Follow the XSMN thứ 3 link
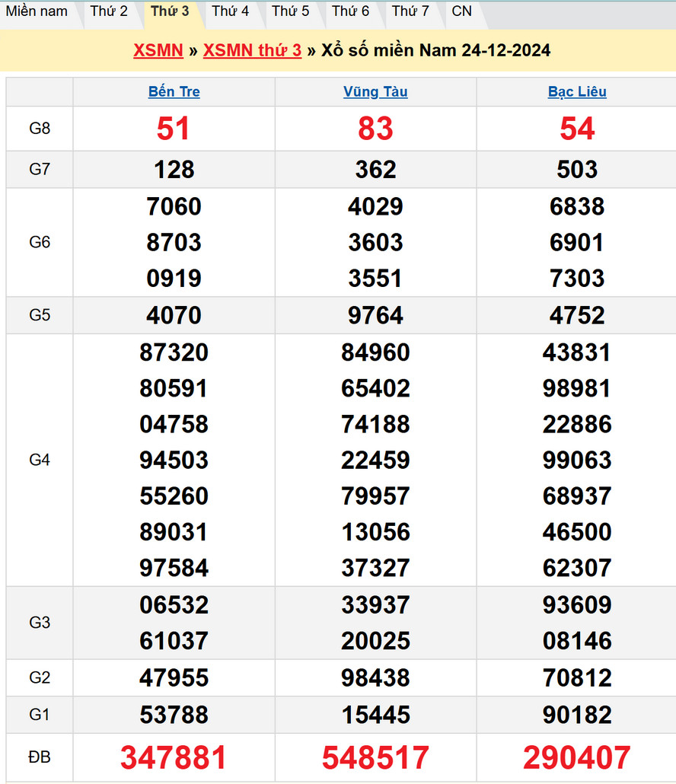 tap(252, 50)
